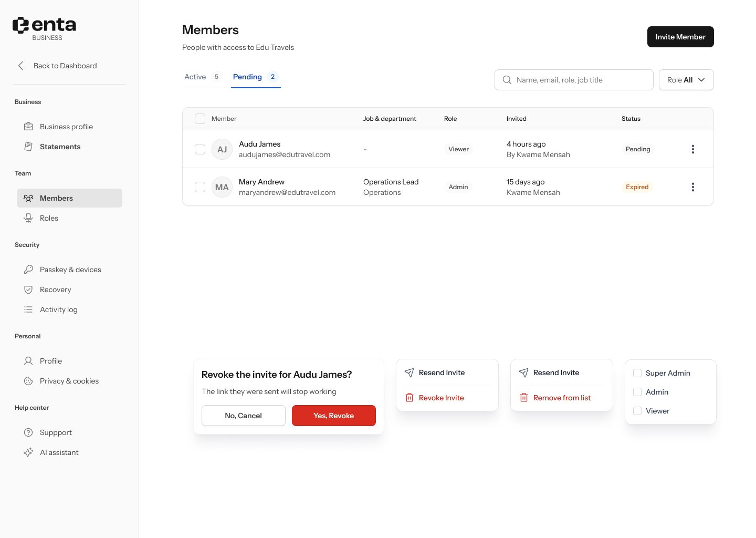
Task: Click the name, email, role search field
Action: 574,80
